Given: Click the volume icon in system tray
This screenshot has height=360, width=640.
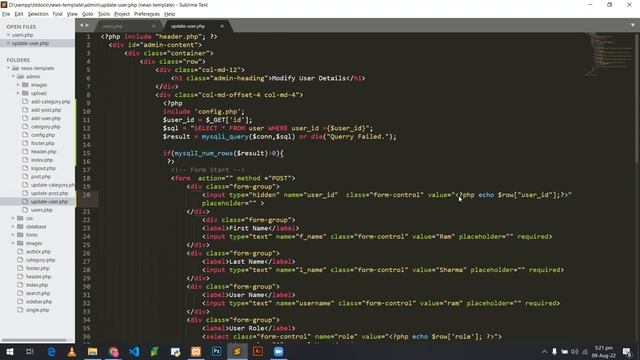Looking at the screenshot, I should point(575,351).
